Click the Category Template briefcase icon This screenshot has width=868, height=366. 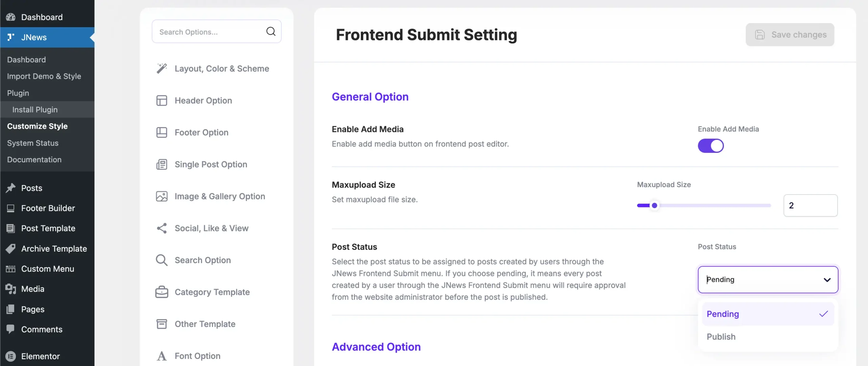click(x=162, y=292)
